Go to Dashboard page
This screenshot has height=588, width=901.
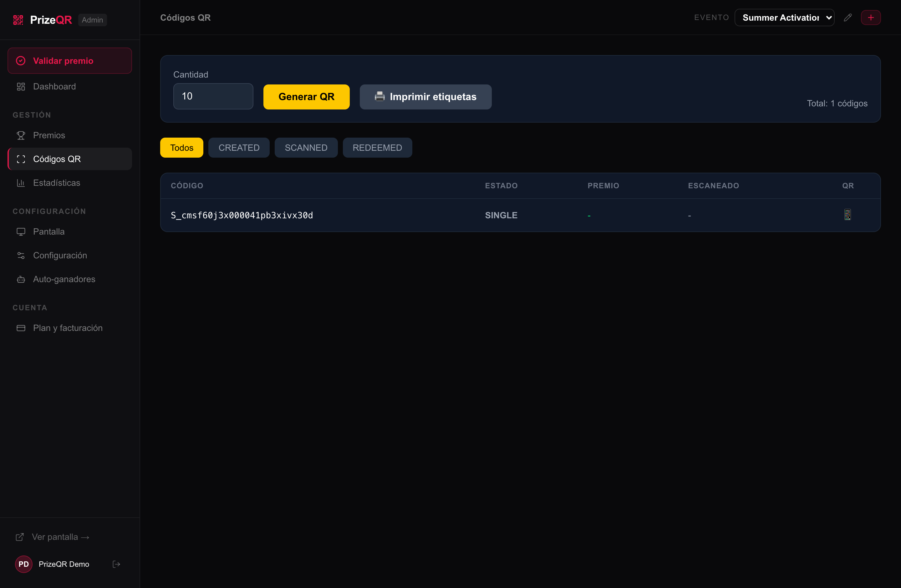click(x=70, y=86)
